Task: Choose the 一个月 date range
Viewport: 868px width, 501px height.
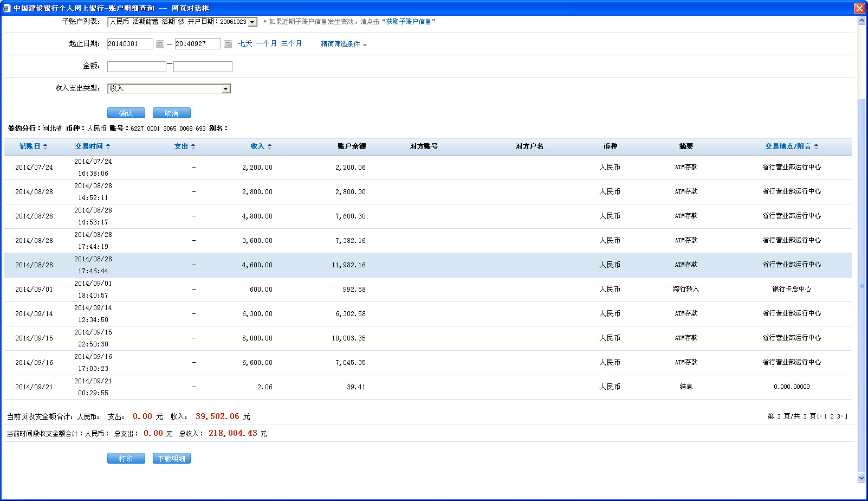Action: click(266, 44)
